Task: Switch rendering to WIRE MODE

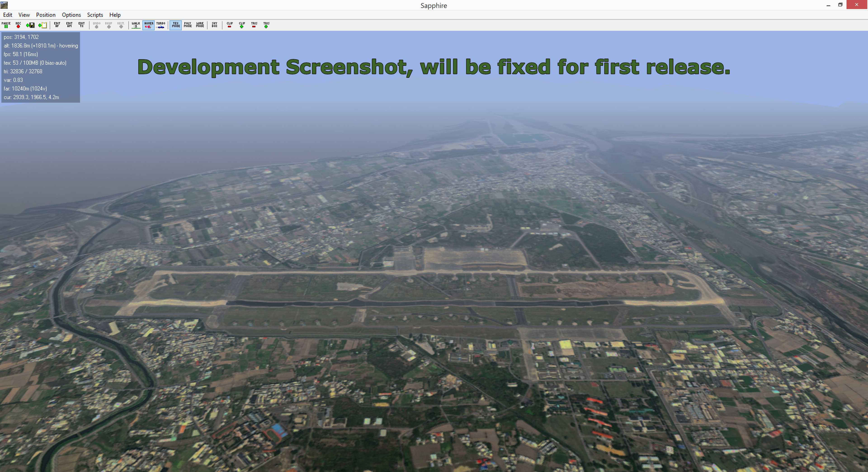Action: coord(200,25)
